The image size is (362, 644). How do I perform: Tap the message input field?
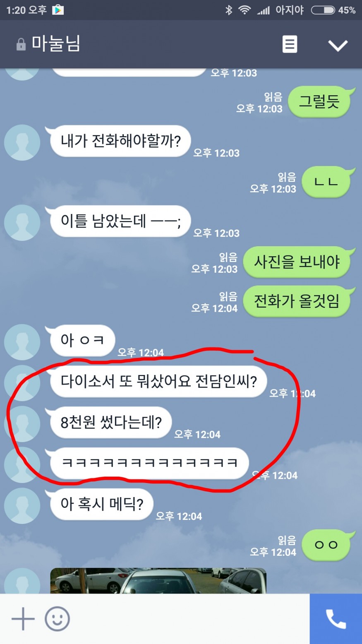click(x=188, y=619)
